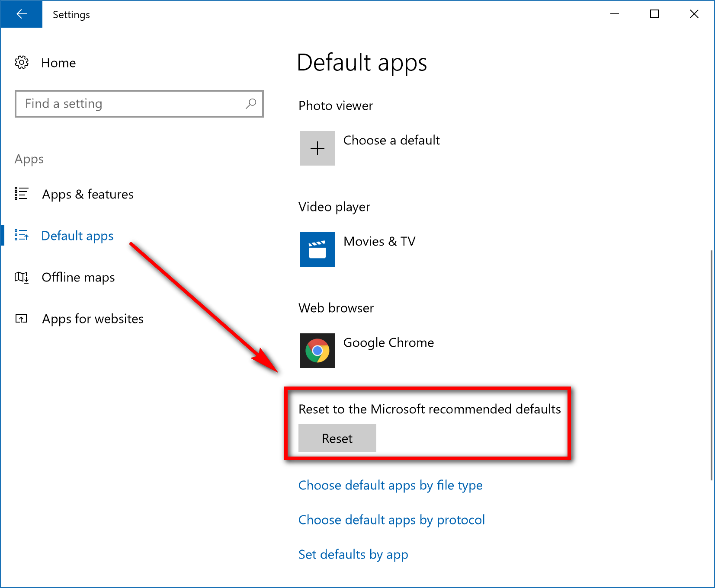715x588 pixels.
Task: Open Choose default apps by file type
Action: (x=390, y=485)
